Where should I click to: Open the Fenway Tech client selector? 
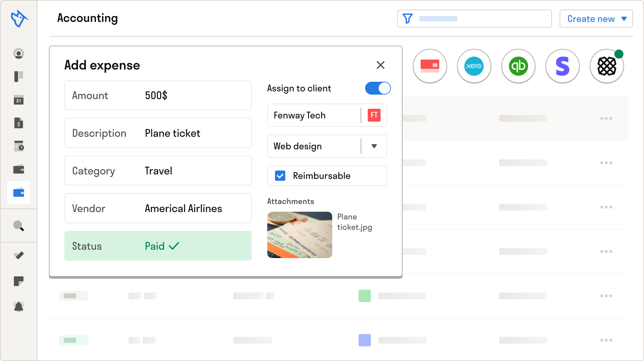coord(327,115)
